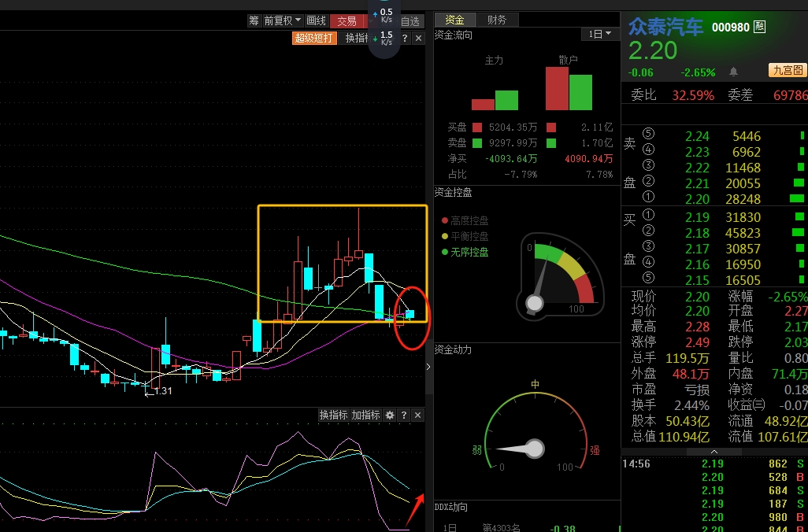Screen dimensions: 808x532
Task: Click the 九宫图 button
Action: click(788, 70)
